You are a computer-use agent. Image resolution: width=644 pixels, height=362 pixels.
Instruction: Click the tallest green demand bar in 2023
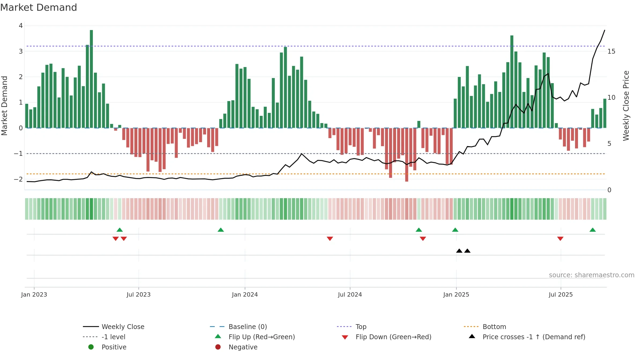click(x=92, y=79)
